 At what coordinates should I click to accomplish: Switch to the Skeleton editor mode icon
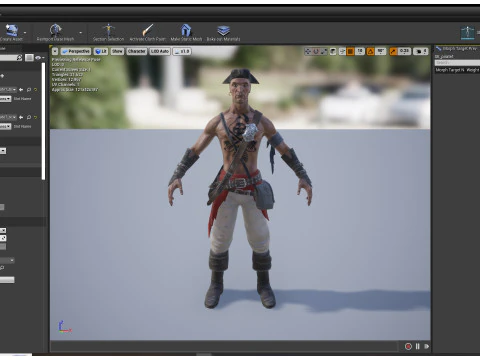467,33
